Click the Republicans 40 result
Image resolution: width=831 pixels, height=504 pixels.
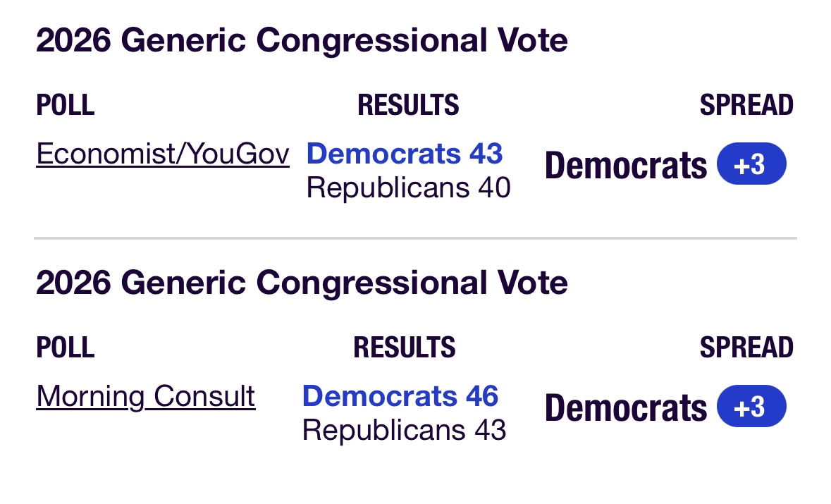[408, 188]
